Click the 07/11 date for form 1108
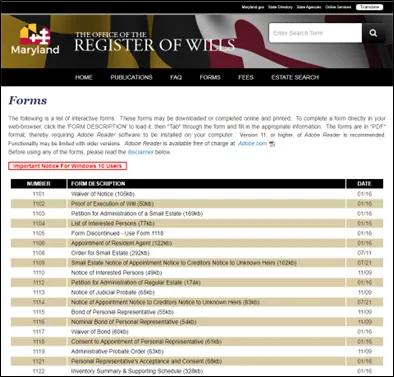Viewport: 394px width, 377px height. pyautogui.click(x=364, y=253)
